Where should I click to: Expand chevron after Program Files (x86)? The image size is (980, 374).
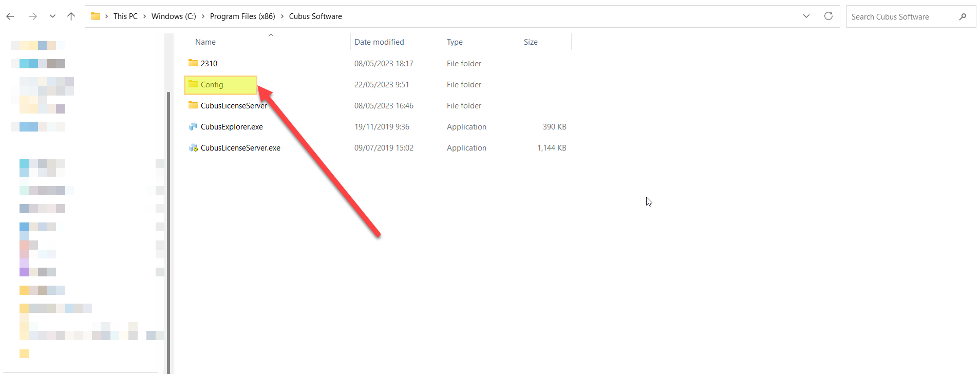point(282,16)
